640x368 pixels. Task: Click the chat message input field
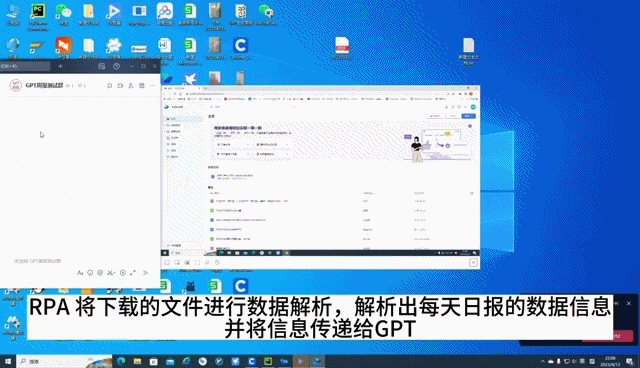[x=80, y=261]
